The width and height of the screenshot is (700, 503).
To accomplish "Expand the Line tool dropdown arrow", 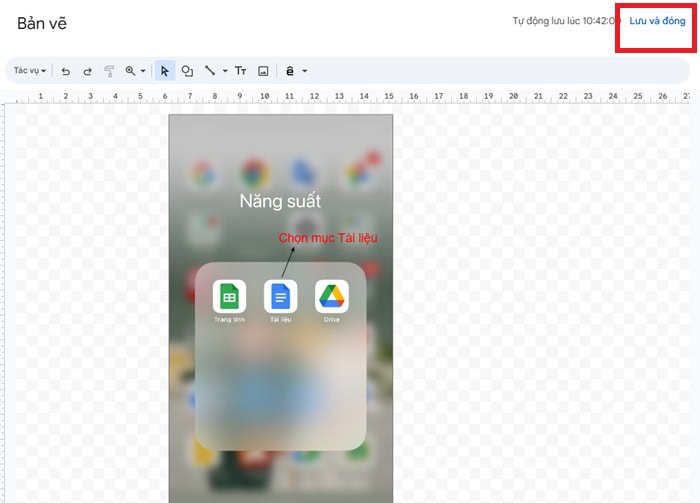I will point(225,71).
